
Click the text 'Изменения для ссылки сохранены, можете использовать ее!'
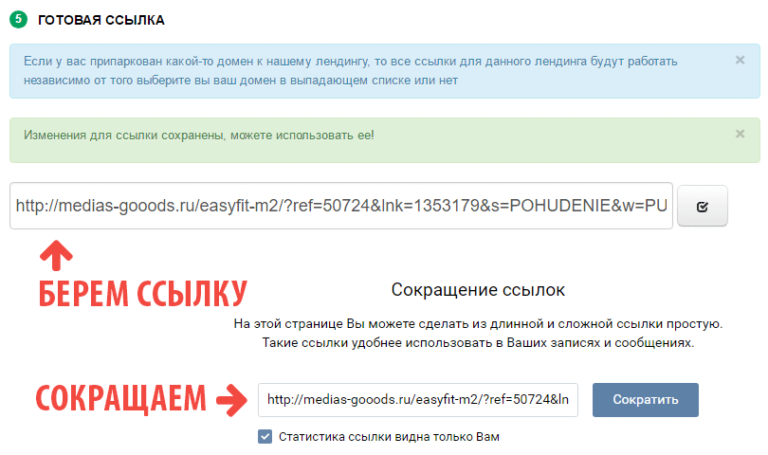199,135
